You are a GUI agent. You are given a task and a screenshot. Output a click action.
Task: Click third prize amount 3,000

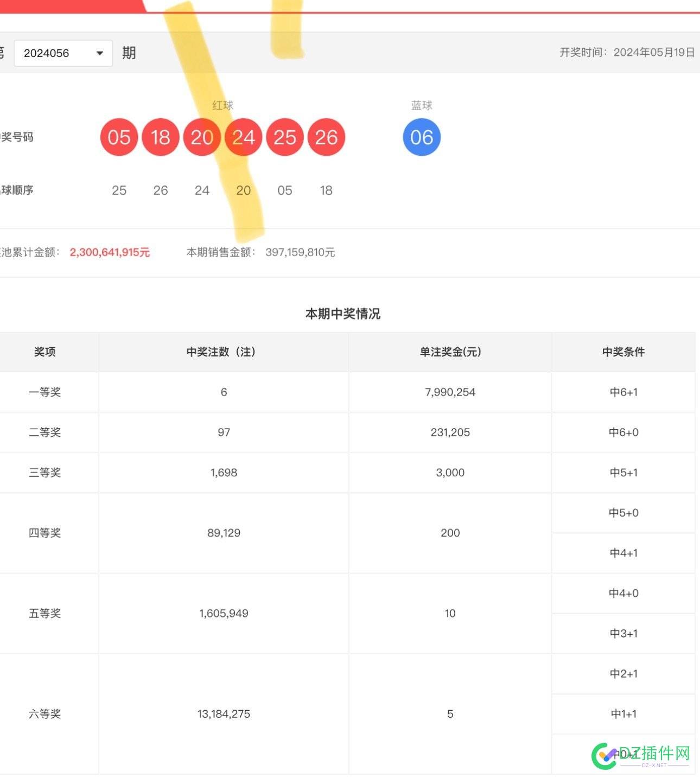coord(450,473)
